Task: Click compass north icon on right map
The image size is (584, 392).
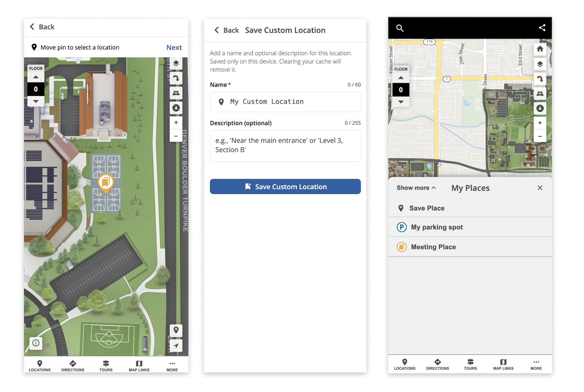Action: pos(540,108)
